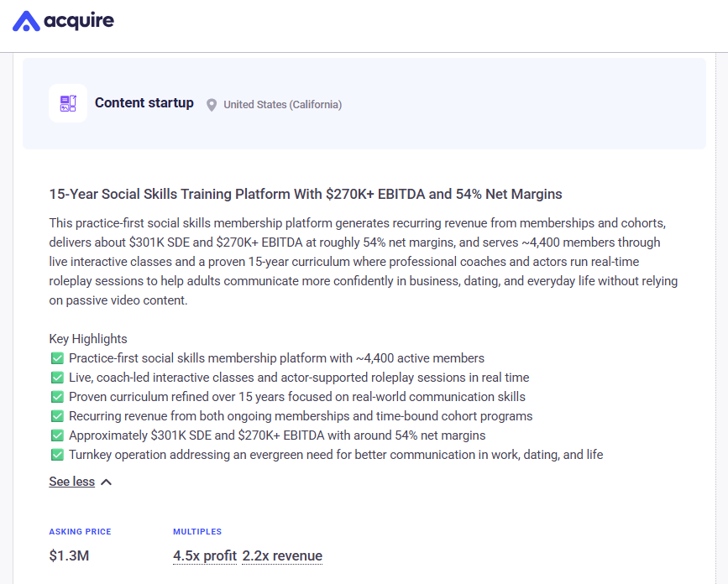This screenshot has width=728, height=584.
Task: Click the Key Highlights heading
Action: tap(88, 339)
